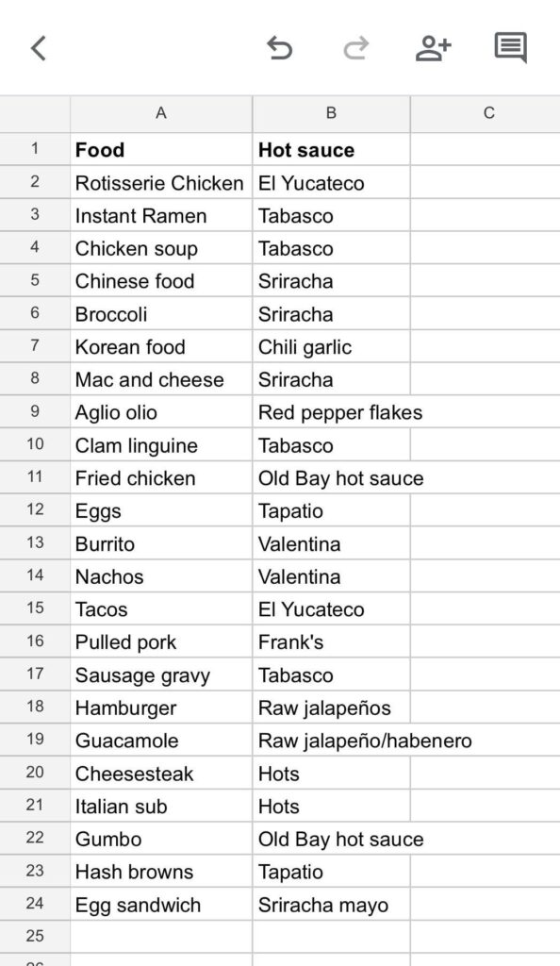Select column A by its header
The height and width of the screenshot is (966, 560).
coord(160,112)
